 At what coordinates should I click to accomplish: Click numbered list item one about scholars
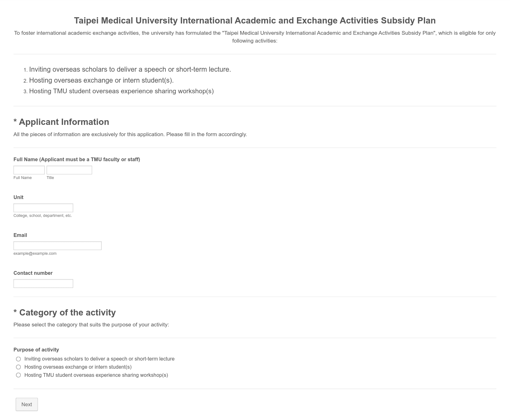[130, 69]
